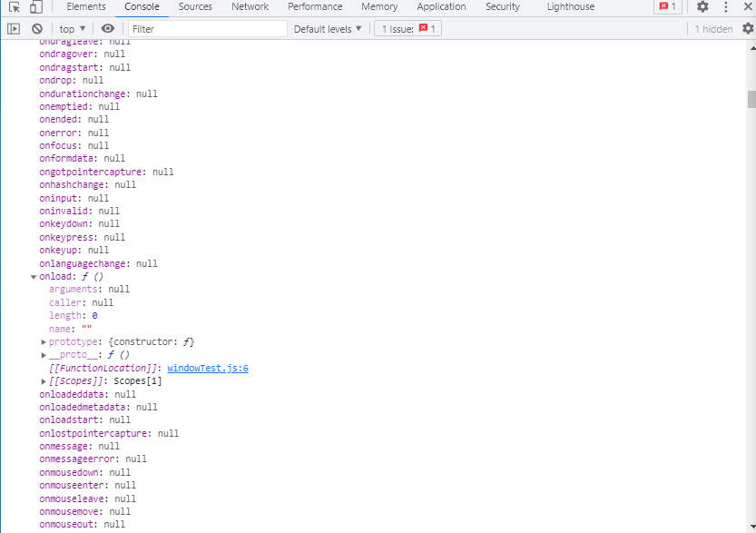Open DevTools settings gear in tab bar
756x533 pixels.
click(x=702, y=6)
